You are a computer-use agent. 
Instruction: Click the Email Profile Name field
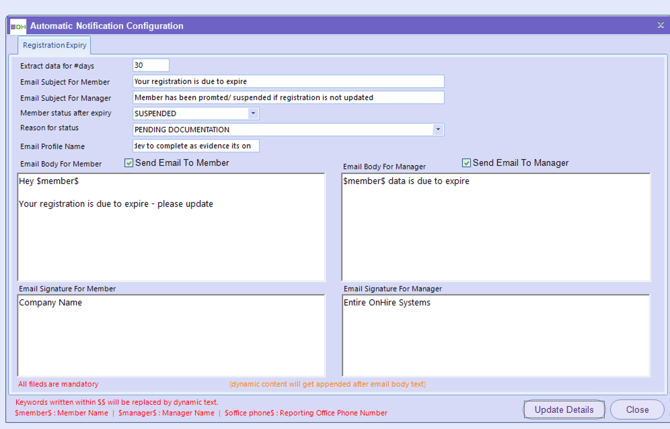click(195, 146)
